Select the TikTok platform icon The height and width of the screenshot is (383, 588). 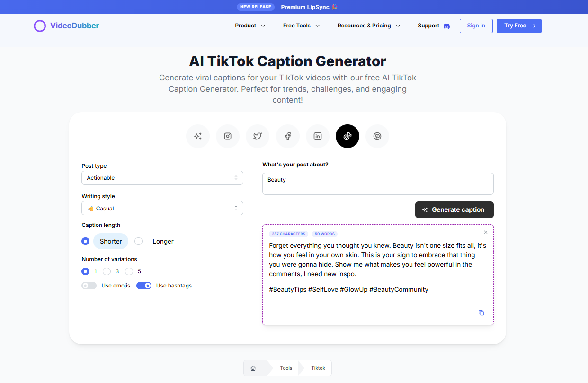pyautogui.click(x=347, y=136)
